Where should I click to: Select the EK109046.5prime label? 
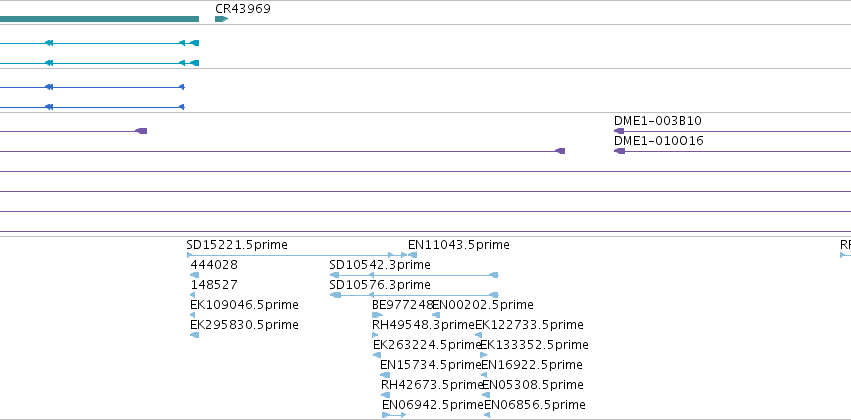pos(244,305)
